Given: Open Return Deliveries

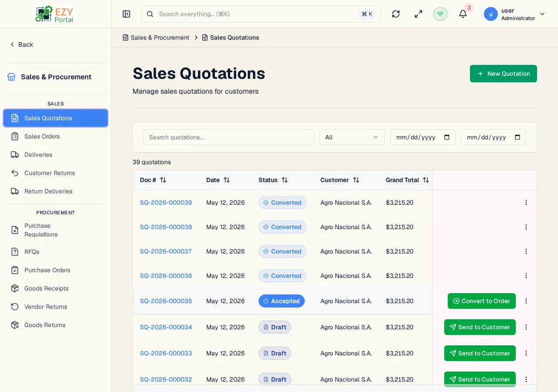Looking at the screenshot, I should pos(55,191).
